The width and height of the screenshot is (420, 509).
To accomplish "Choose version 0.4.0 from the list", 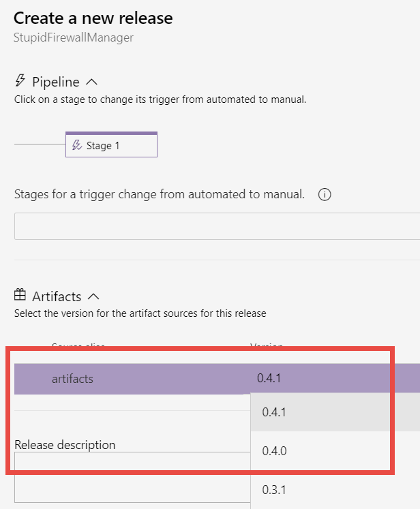I will (x=335, y=450).
